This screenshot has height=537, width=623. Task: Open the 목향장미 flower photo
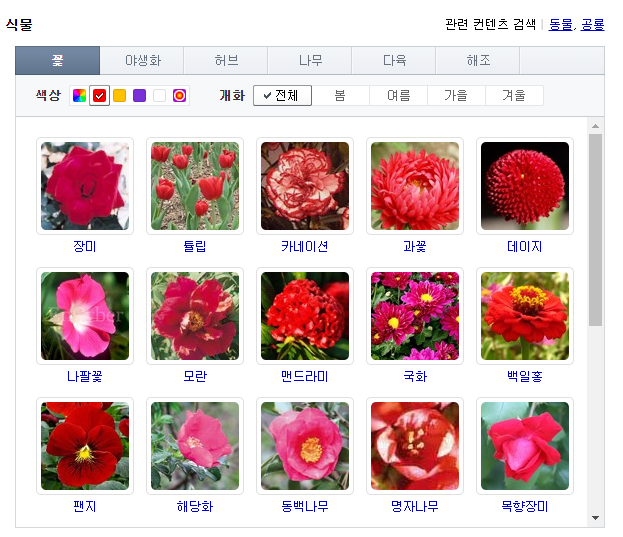(525, 446)
